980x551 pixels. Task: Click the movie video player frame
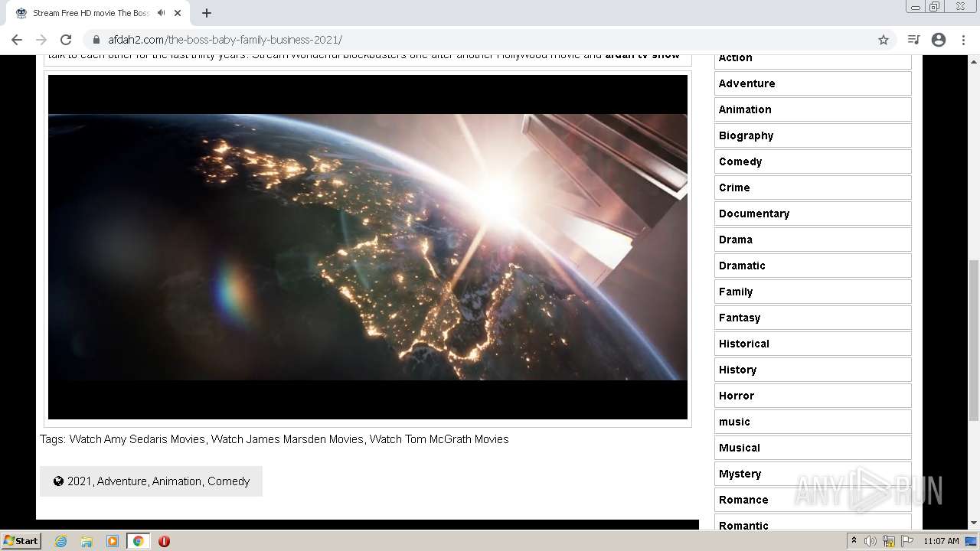click(x=367, y=247)
